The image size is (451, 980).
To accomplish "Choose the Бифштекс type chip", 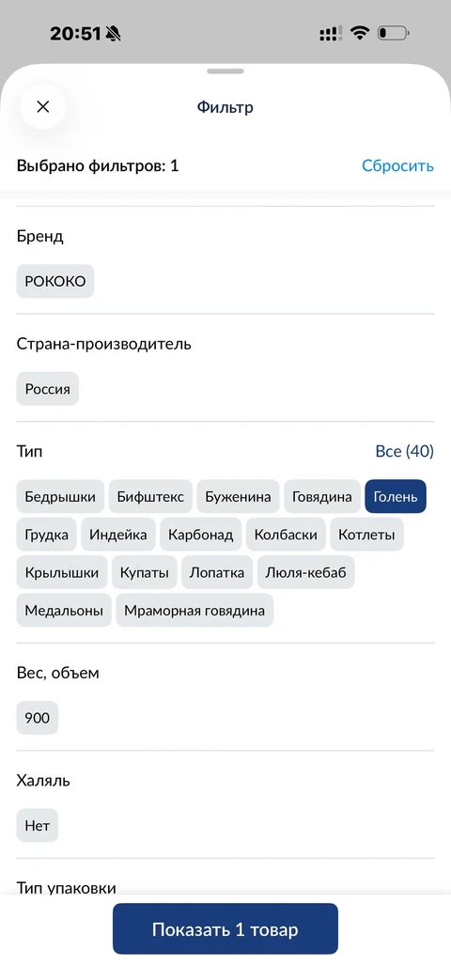I will tap(150, 497).
